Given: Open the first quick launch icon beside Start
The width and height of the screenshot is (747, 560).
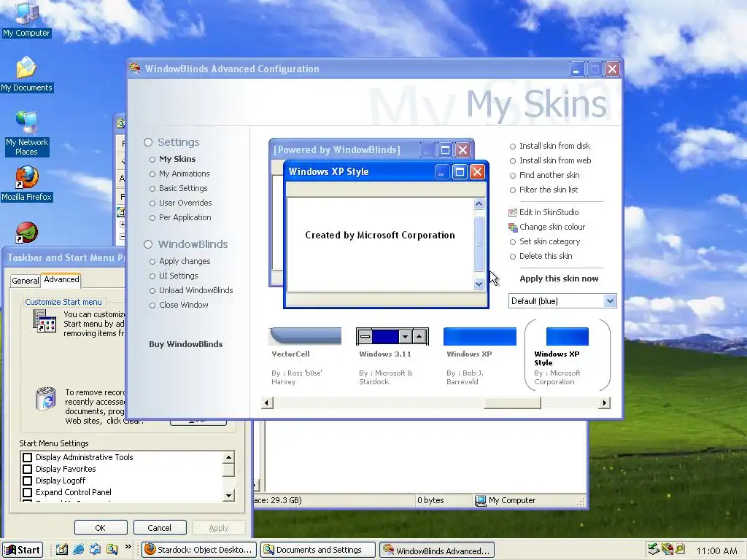Looking at the screenshot, I should (61, 549).
